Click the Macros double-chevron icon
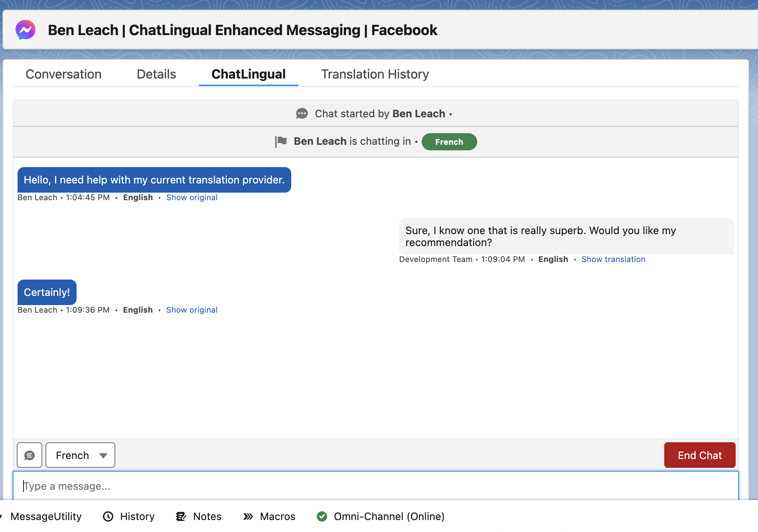 click(x=248, y=516)
